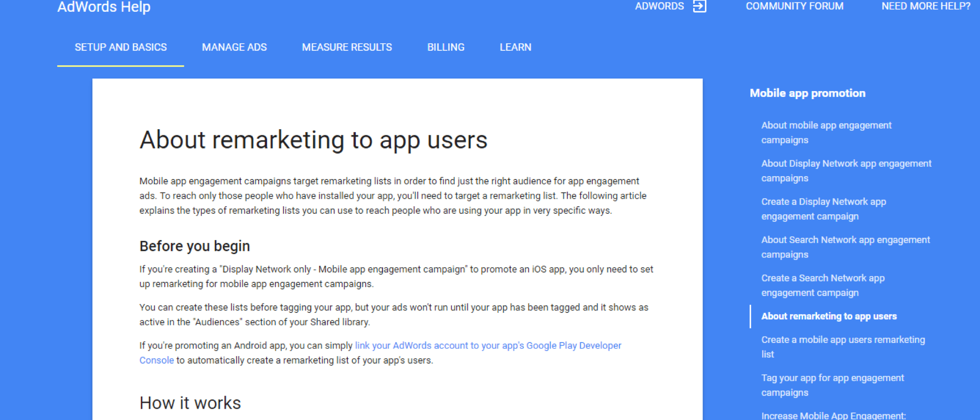Image resolution: width=980 pixels, height=420 pixels.
Task: Open the ADWORDS header link
Action: [x=659, y=6]
